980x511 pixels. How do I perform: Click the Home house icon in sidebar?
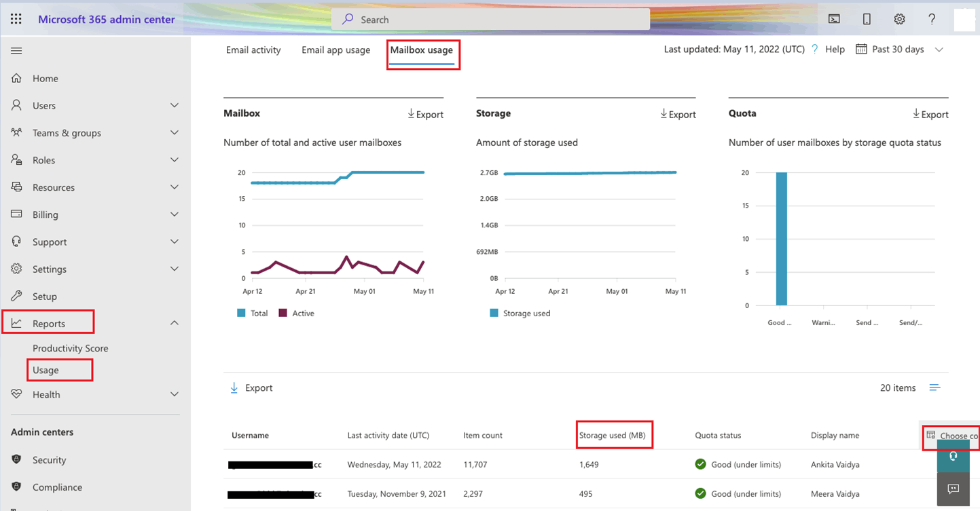(17, 78)
